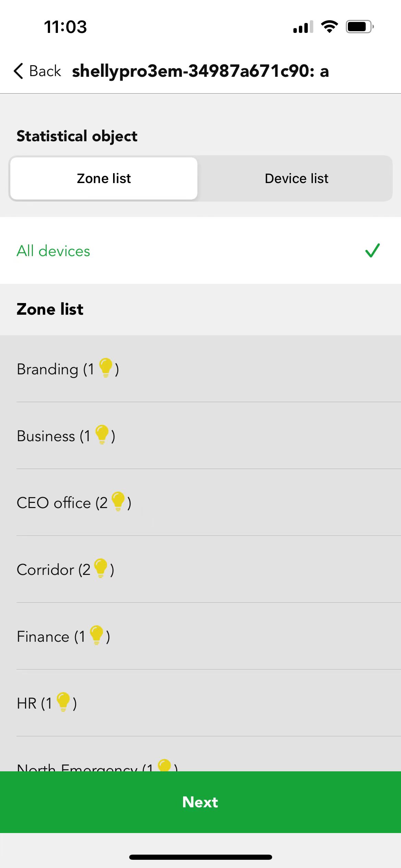401x868 pixels.
Task: Click the bulb icon beside Finance
Action: point(97,635)
